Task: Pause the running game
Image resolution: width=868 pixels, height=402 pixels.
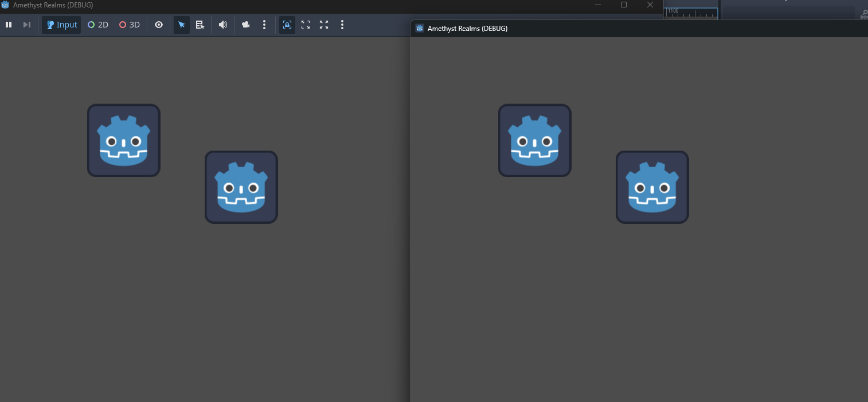Action: [9, 25]
